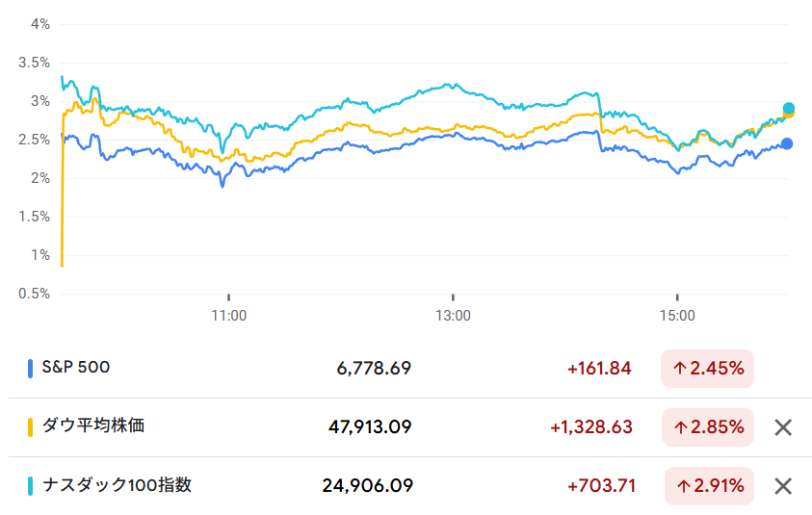Open the S&P 500 index link
Viewport: 812px width, 515px height.
click(76, 368)
